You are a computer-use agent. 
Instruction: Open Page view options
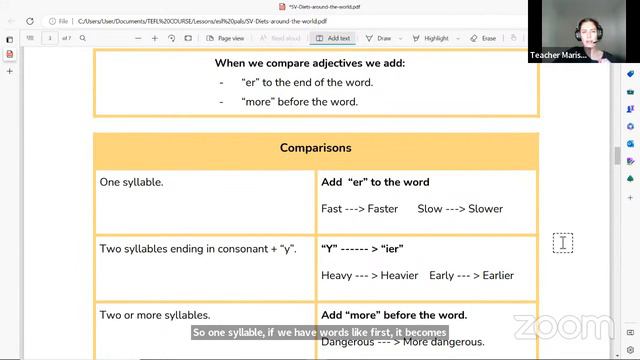click(225, 38)
